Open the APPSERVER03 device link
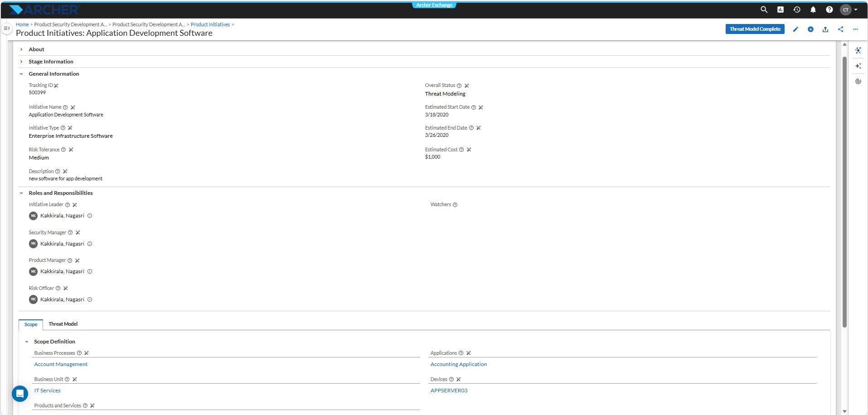The image size is (868, 415). 449,391
